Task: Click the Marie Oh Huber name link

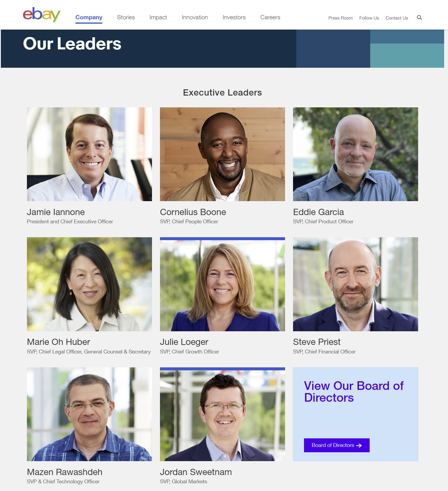Action: click(x=59, y=342)
